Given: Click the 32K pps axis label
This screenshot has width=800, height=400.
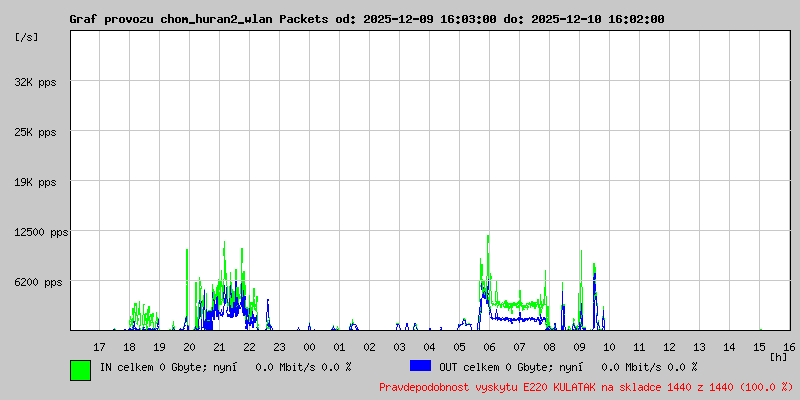Looking at the screenshot, I should pos(35,82).
